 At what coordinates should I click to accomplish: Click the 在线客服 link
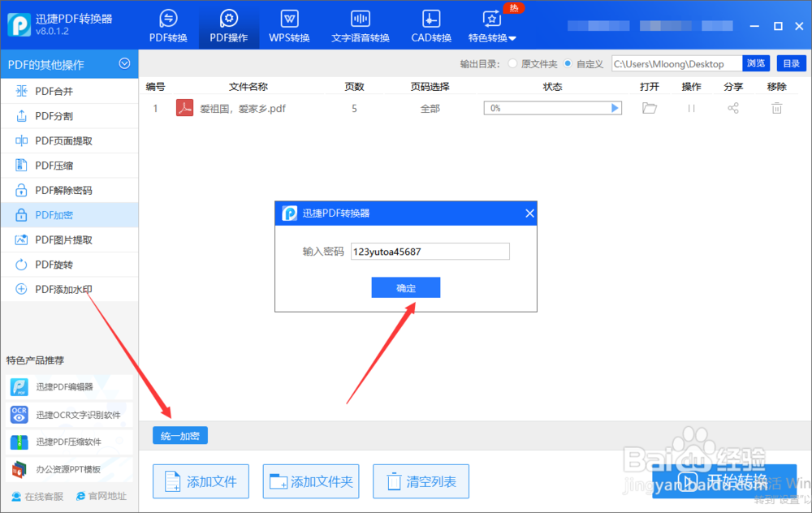pyautogui.click(x=37, y=497)
